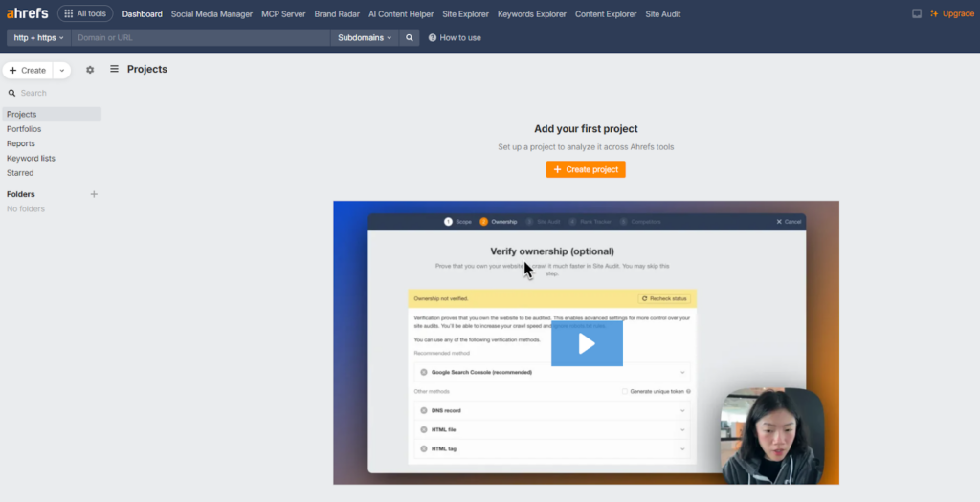Toggle the hamburger menu beside Projects
Viewport: 980px width, 502px height.
(x=115, y=69)
